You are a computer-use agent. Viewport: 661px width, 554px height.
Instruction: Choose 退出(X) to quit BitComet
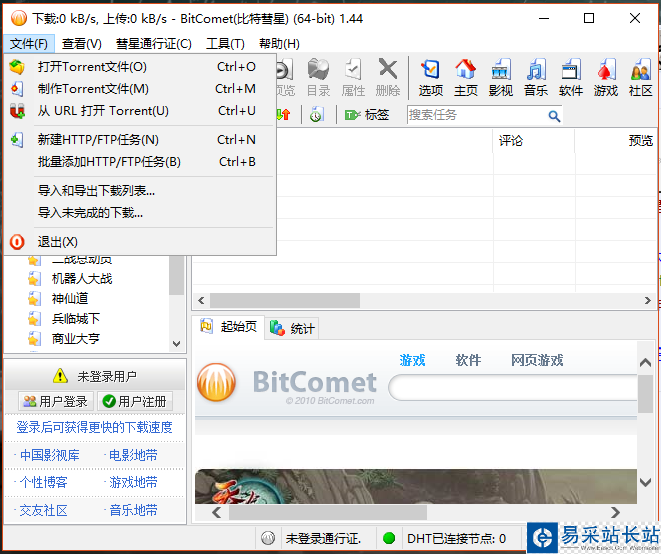coord(140,242)
